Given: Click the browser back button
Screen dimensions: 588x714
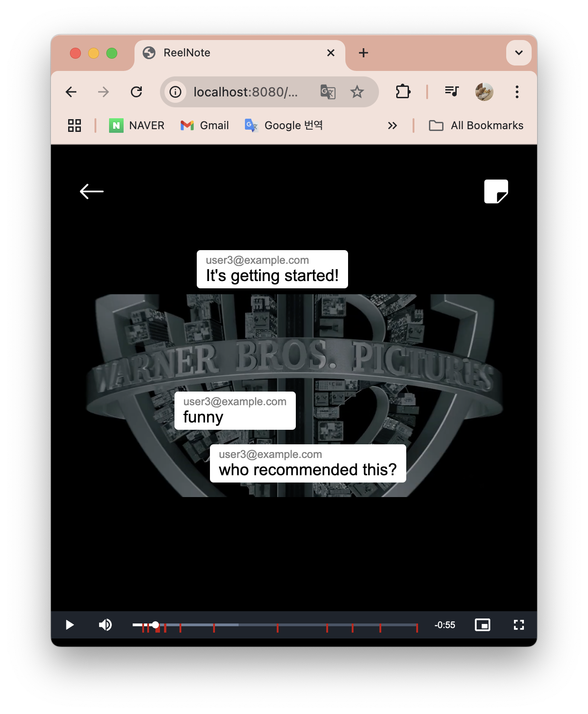Looking at the screenshot, I should point(71,92).
